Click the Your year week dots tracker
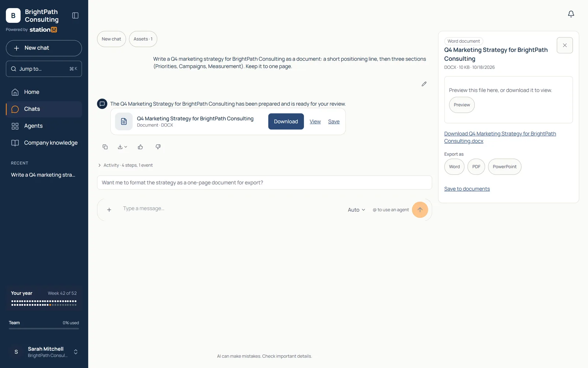The height and width of the screenshot is (368, 588). [x=44, y=303]
